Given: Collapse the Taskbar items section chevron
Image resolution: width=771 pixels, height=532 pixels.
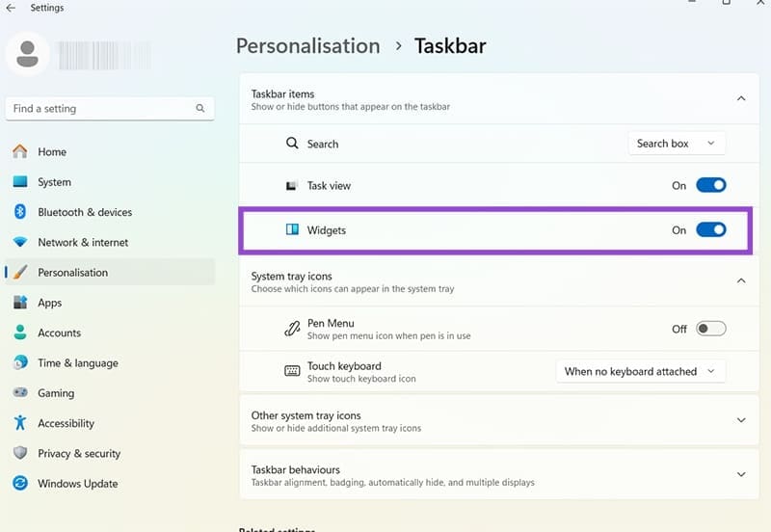Looking at the screenshot, I should click(741, 99).
